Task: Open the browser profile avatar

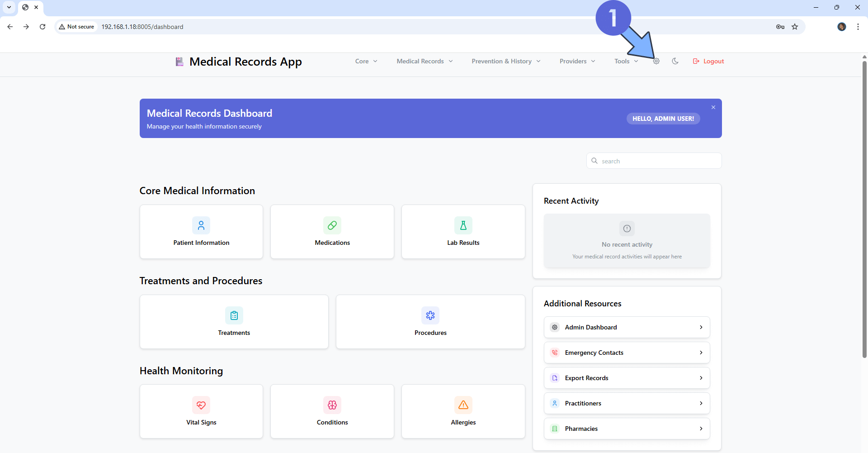Action: tap(842, 27)
